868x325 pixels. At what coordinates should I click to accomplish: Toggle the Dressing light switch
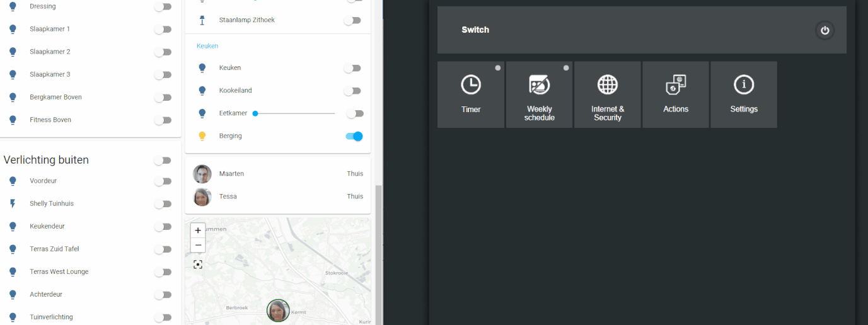tap(163, 6)
